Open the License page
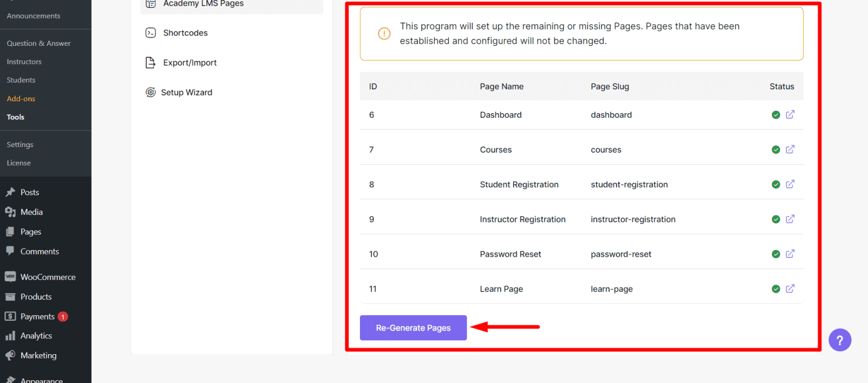The image size is (868, 383). tap(19, 162)
